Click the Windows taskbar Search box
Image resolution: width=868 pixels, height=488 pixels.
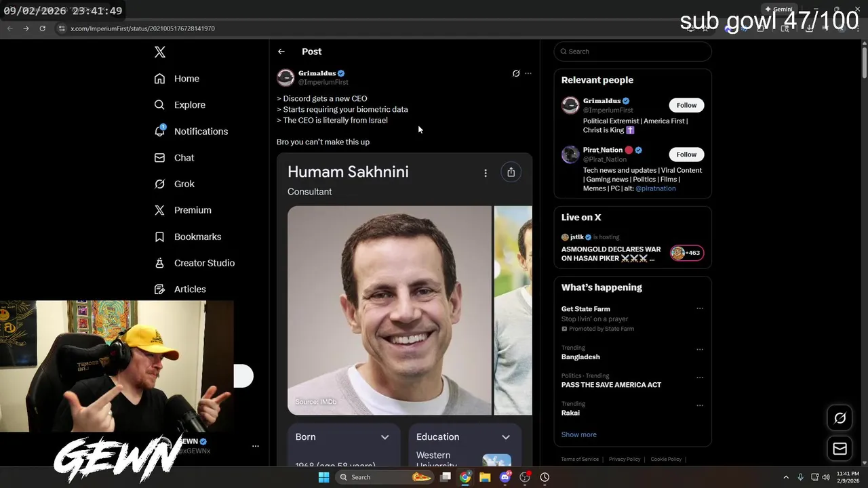(x=384, y=477)
